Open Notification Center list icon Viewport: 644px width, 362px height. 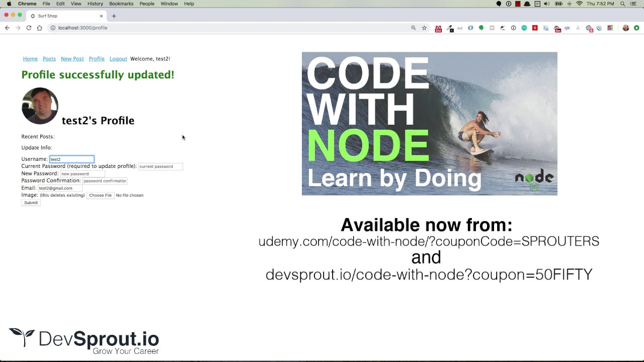click(x=633, y=4)
